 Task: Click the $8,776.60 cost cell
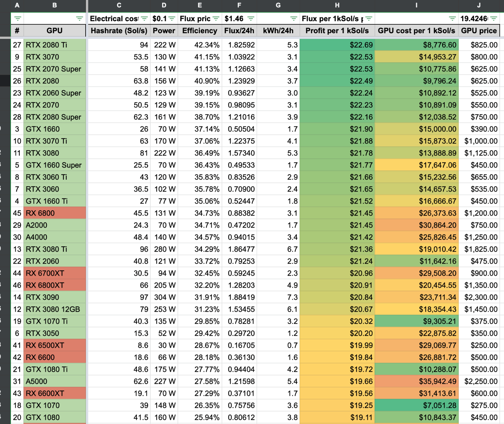pos(417,45)
